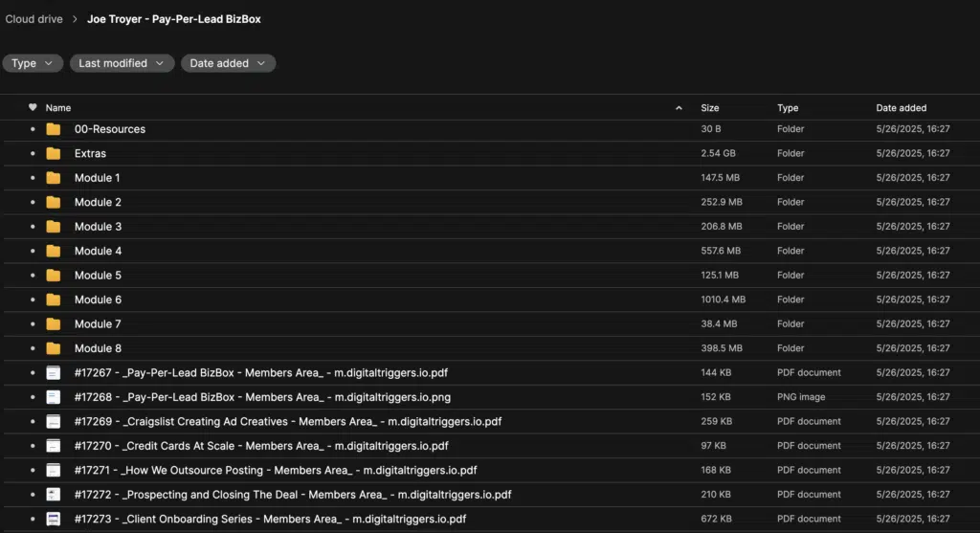The image size is (980, 533).
Task: Select file #17270 Credit Cards At Scale
Action: [x=261, y=446]
